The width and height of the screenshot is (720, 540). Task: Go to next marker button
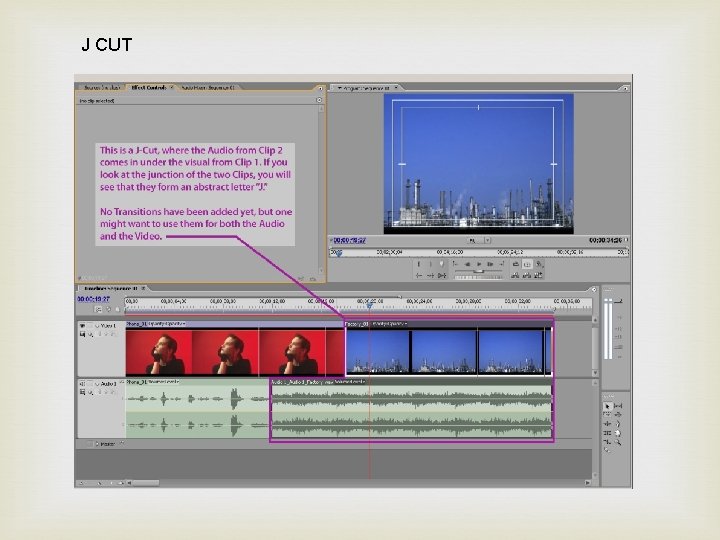pos(502,264)
